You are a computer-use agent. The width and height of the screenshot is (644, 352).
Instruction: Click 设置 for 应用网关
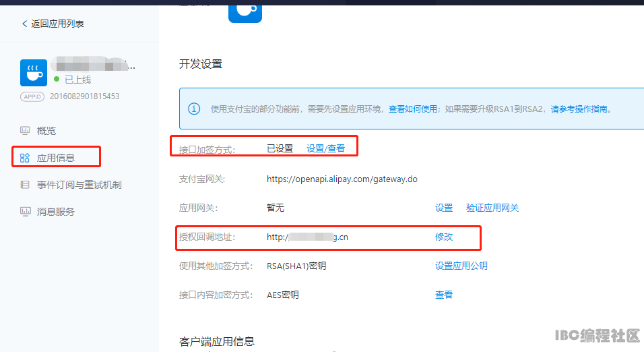click(x=444, y=208)
